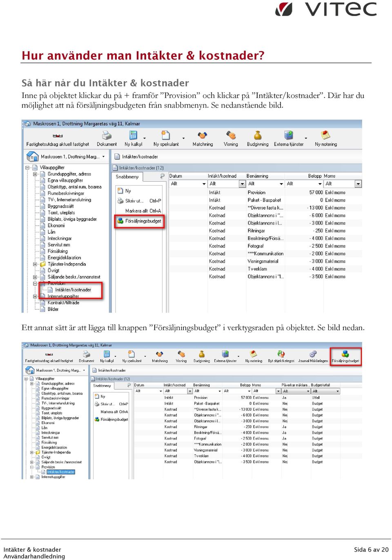The width and height of the screenshot is (392, 560).
Task: Open Ny kalkyl dropdown arrow in upper screenshot
Action: (x=145, y=138)
